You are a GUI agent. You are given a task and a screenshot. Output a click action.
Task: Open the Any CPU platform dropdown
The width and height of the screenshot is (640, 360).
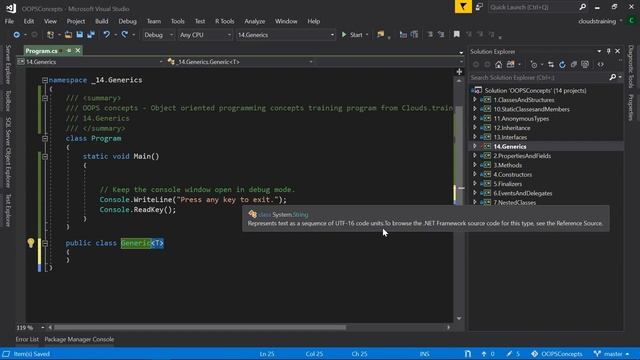pos(205,35)
